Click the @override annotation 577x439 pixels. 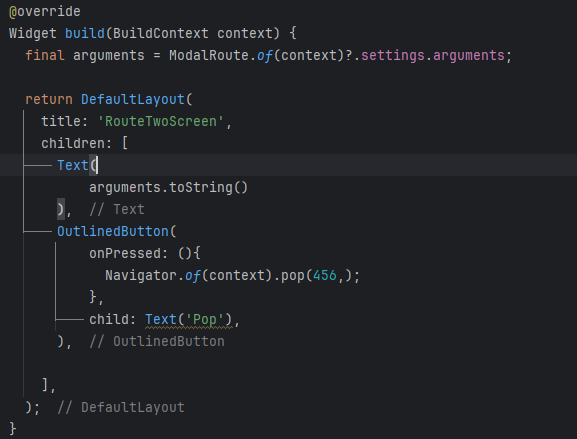click(x=45, y=11)
